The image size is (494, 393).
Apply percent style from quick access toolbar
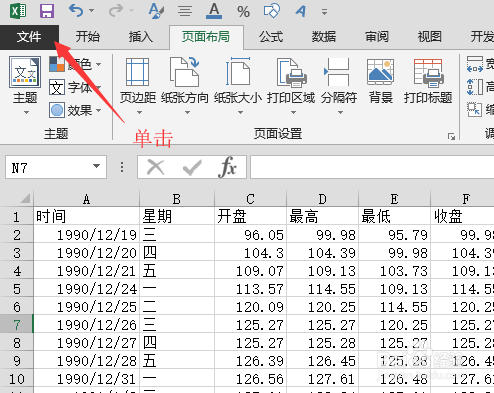[243, 12]
